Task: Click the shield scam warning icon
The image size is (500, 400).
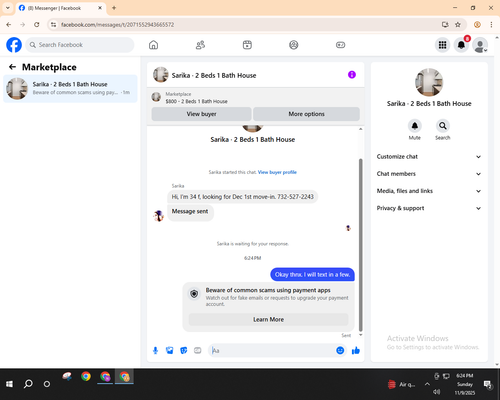Action: 194,294
